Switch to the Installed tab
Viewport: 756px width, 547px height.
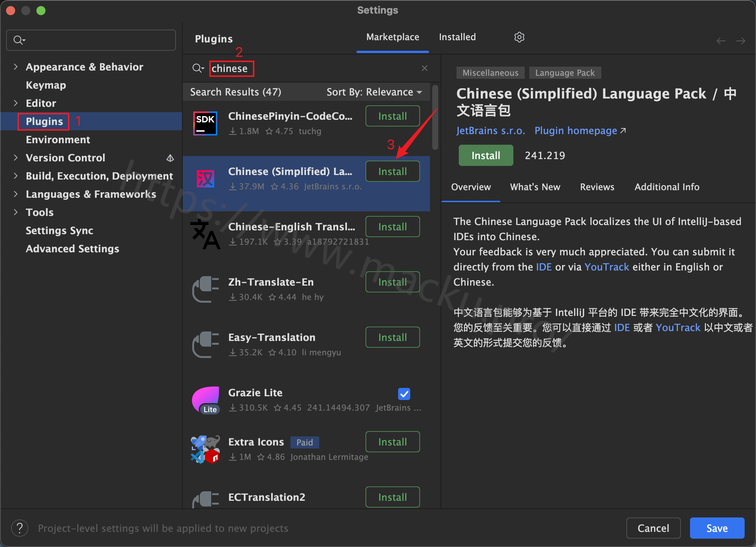click(x=457, y=37)
